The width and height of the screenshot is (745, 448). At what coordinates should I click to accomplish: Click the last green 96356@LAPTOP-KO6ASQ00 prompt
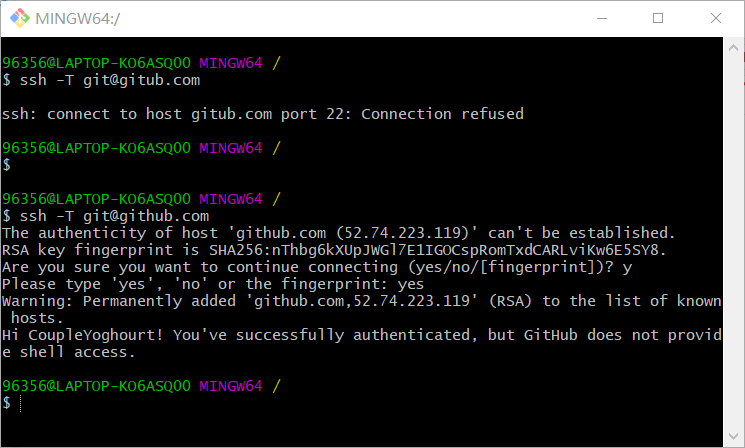pos(96,385)
